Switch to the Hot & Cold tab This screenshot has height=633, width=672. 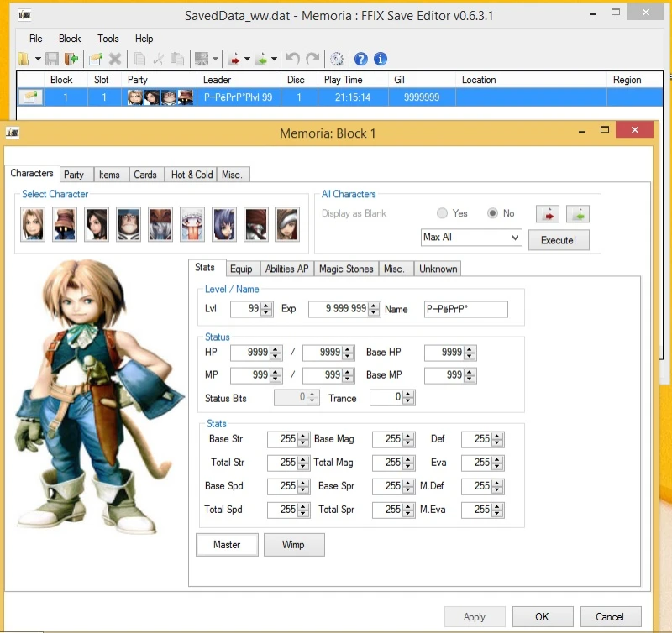tap(192, 175)
